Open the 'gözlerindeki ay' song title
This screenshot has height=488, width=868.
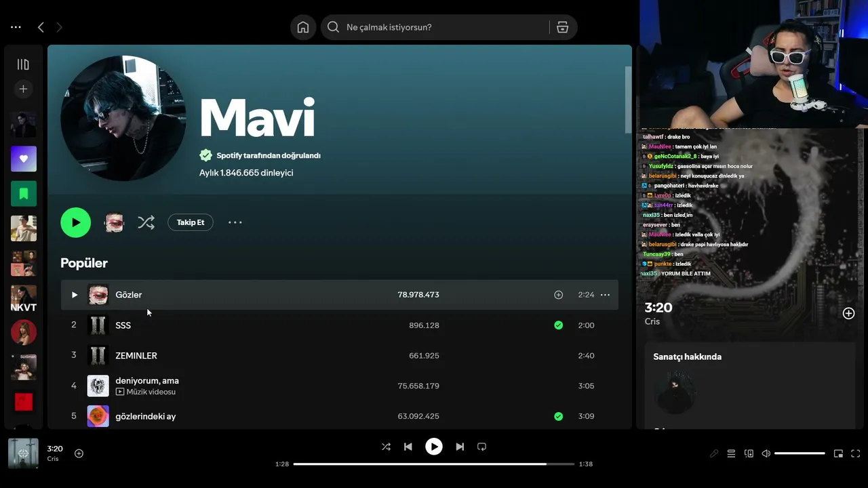(146, 416)
